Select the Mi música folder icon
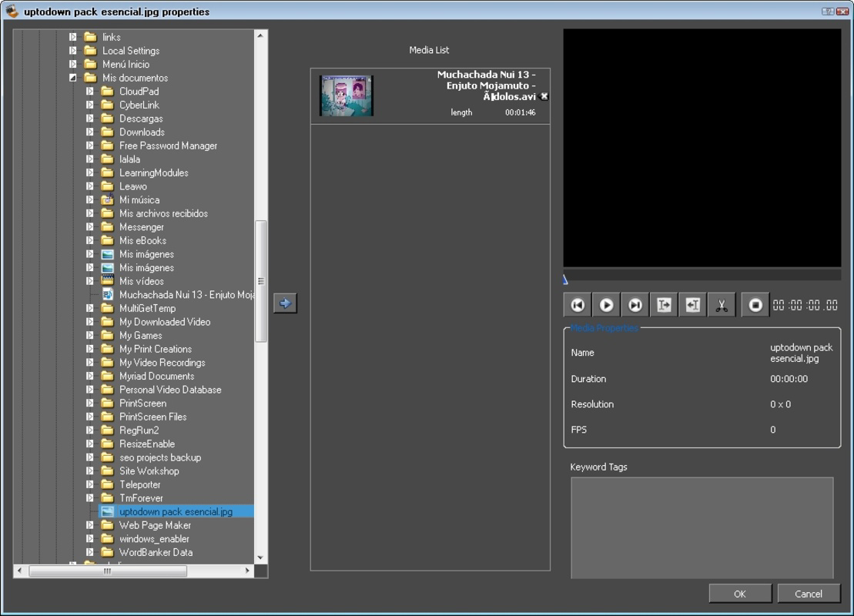Screen dimensions: 854x616 click(x=108, y=199)
